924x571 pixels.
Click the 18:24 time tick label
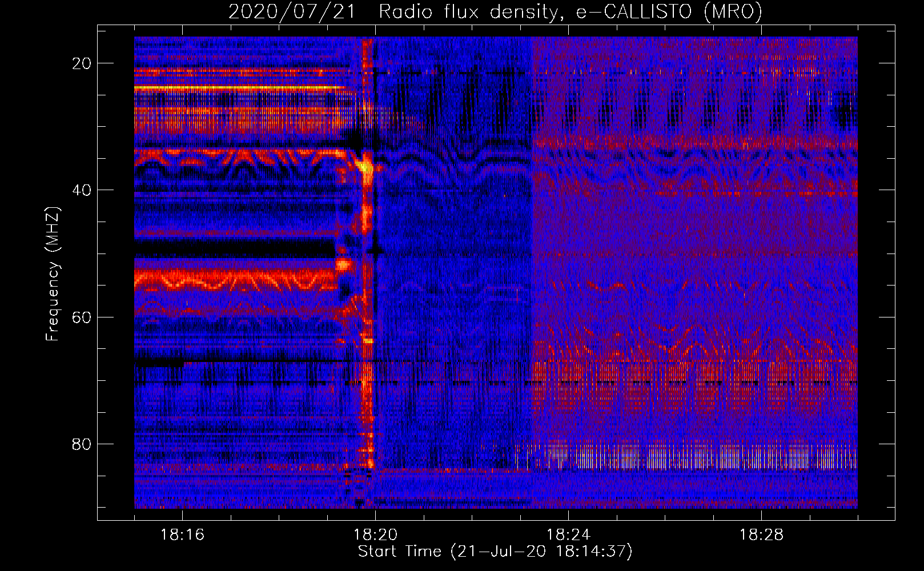(x=568, y=535)
